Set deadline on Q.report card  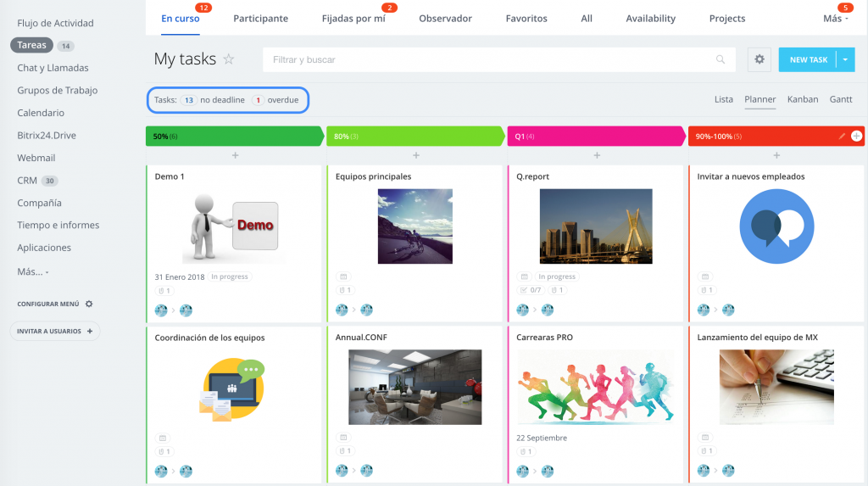pyautogui.click(x=524, y=277)
